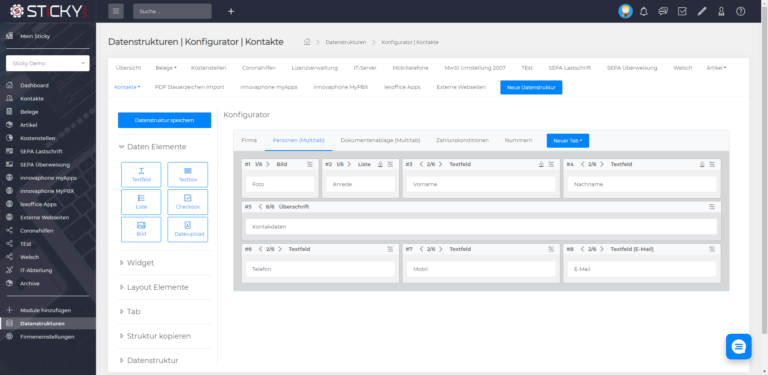Switch to the Firma tab
Viewport: 768px width, 375px height.
(x=249, y=141)
